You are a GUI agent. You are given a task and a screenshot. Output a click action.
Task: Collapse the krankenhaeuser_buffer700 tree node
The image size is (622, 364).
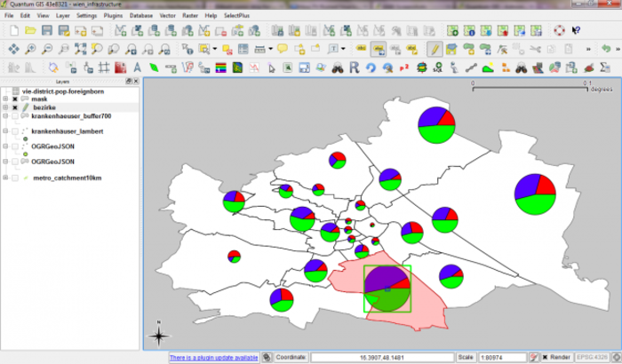(5, 116)
